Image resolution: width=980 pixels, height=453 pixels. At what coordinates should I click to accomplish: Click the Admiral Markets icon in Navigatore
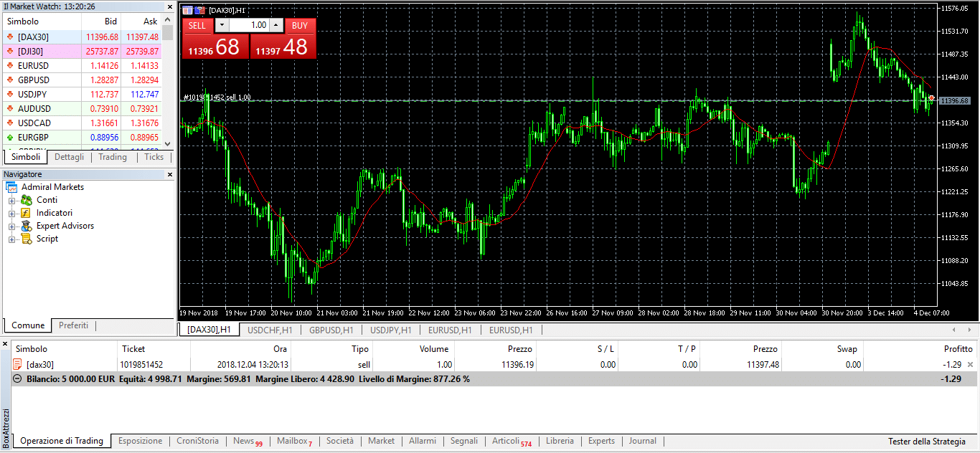tap(11, 187)
